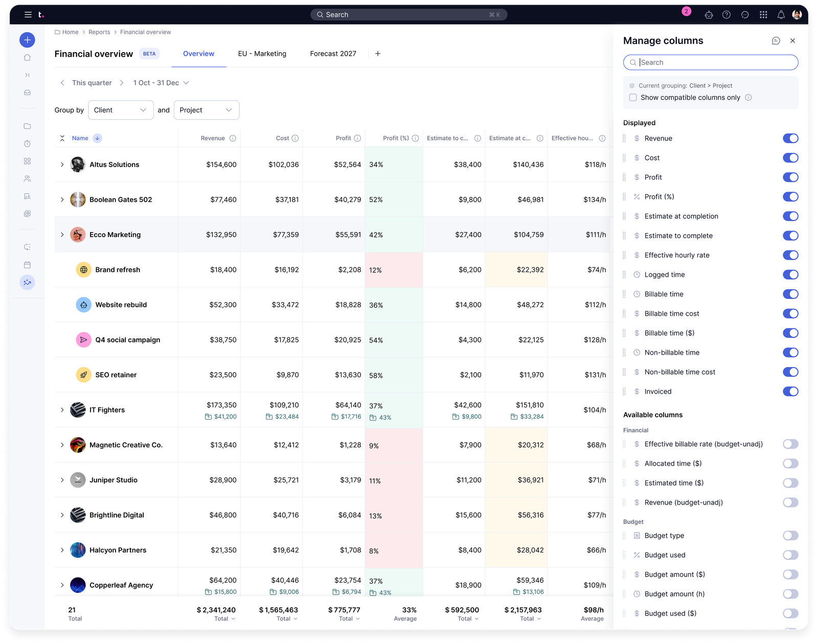Screen dimensions: 818x644
Task: Open the Project group by dropdown
Action: 207,110
